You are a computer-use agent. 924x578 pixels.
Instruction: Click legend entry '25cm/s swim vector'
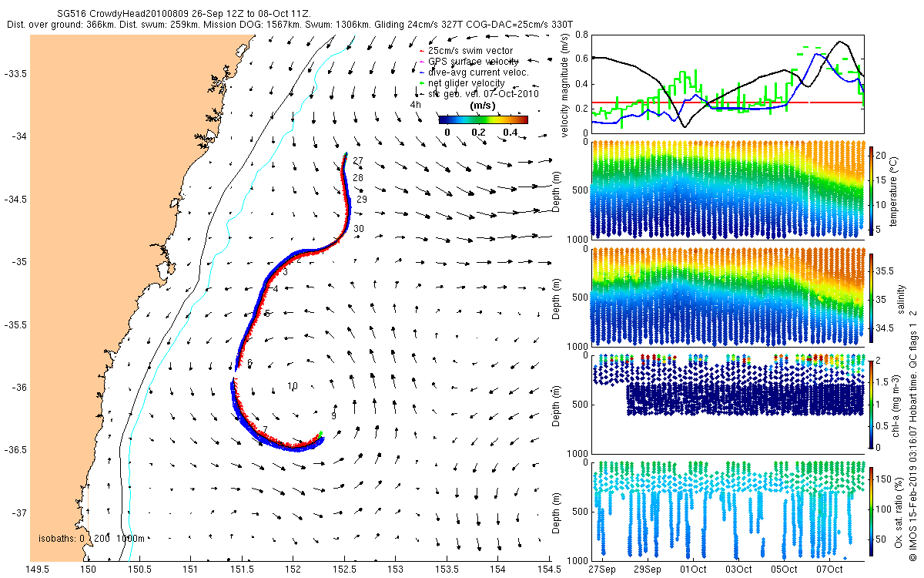(470, 51)
